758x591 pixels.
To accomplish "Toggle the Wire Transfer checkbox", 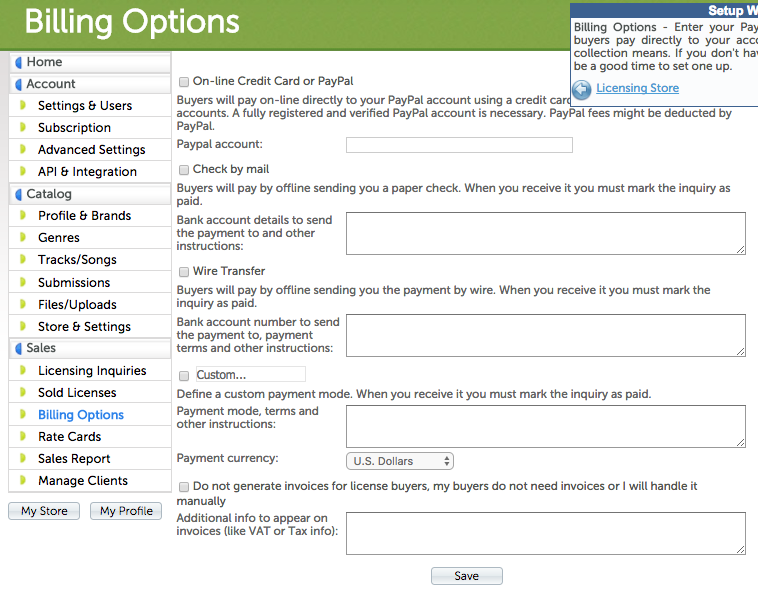I will [183, 272].
